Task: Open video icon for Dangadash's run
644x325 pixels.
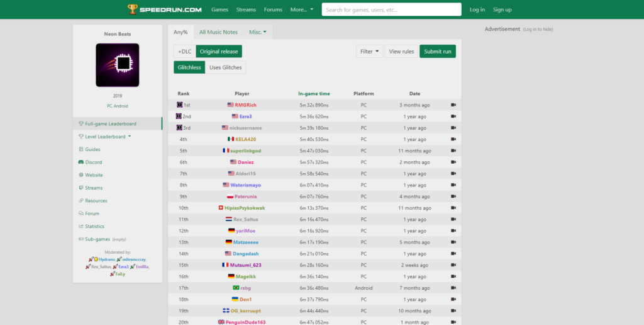Action: 453,253
